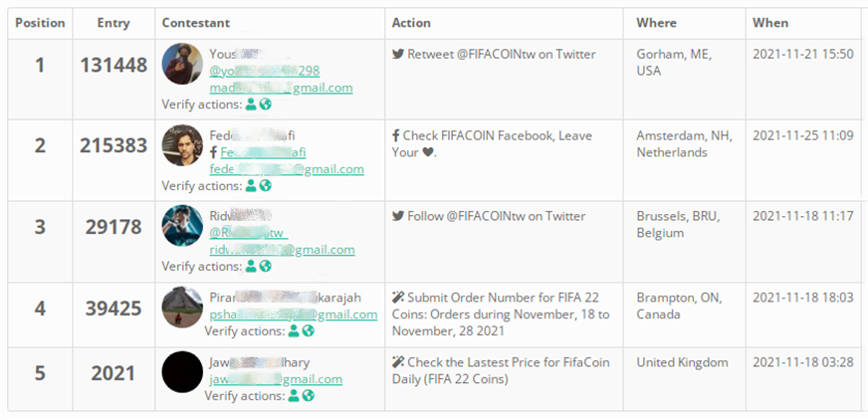
Task: Open the Gmail address link in position 5 row
Action: 276,379
